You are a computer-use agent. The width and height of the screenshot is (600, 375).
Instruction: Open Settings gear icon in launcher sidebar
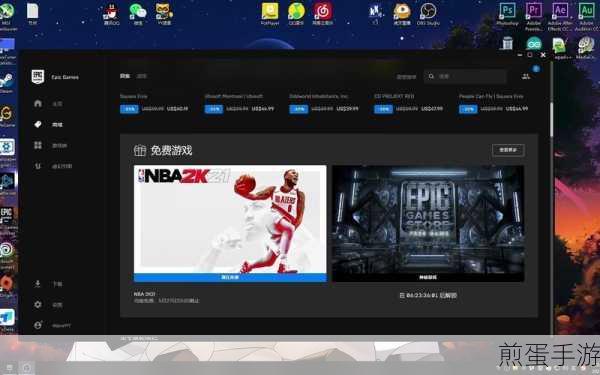38,304
